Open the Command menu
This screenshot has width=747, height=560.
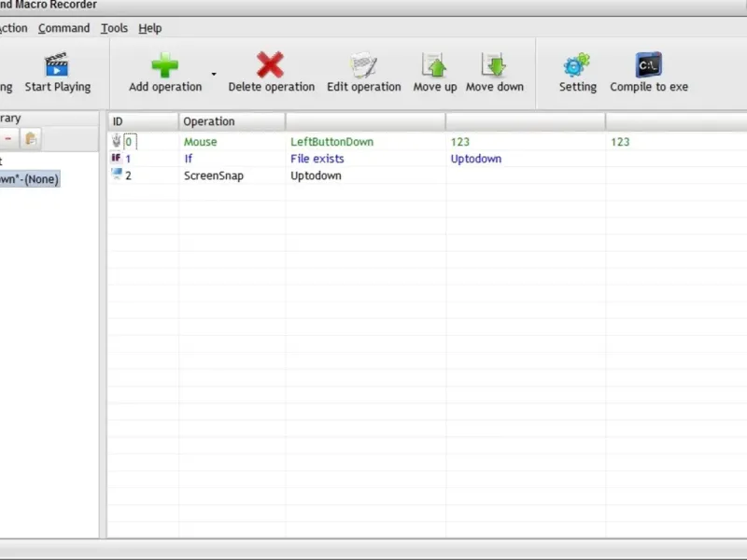pos(63,28)
